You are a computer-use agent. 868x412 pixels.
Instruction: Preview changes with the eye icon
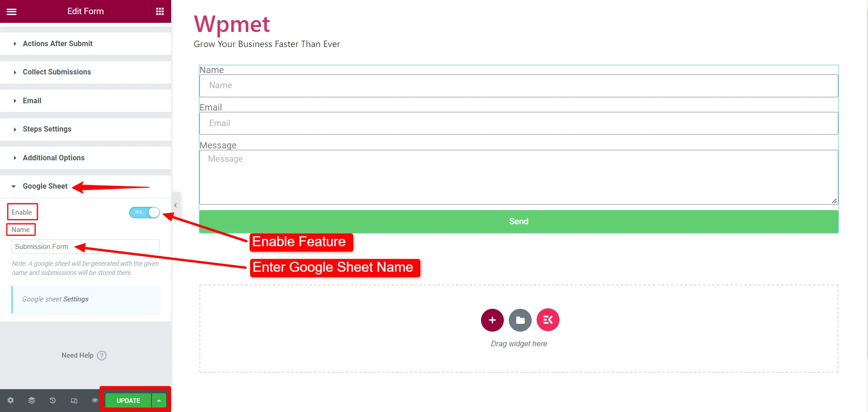94,400
